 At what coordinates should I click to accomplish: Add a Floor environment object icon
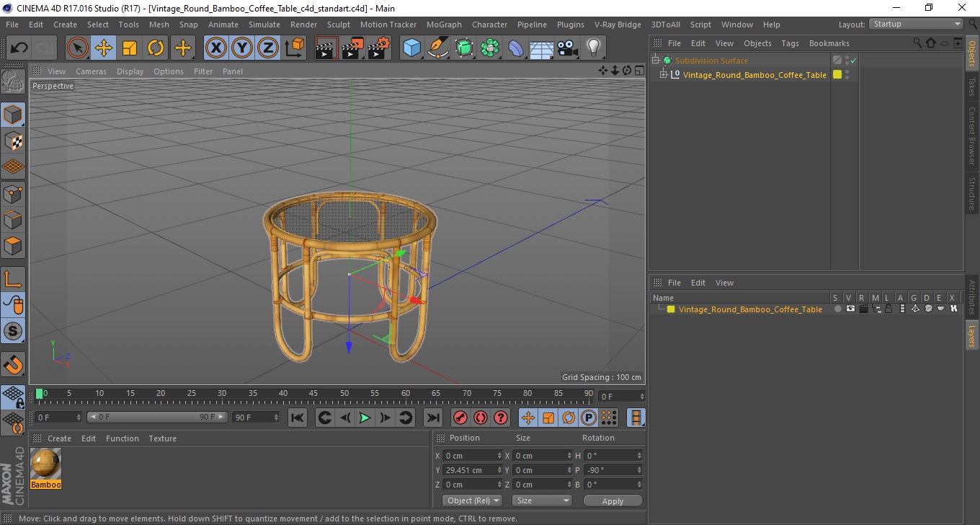click(541, 48)
